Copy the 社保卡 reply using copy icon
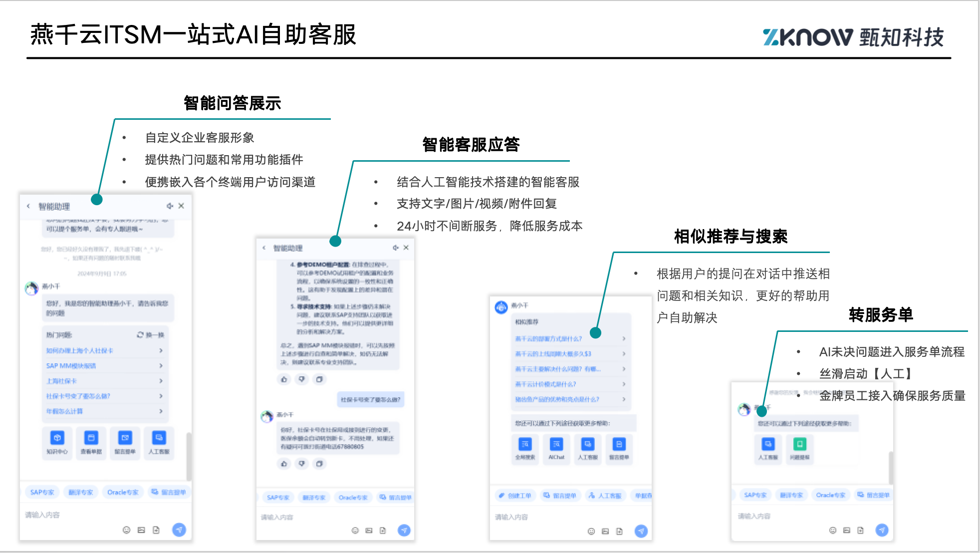 click(x=319, y=464)
